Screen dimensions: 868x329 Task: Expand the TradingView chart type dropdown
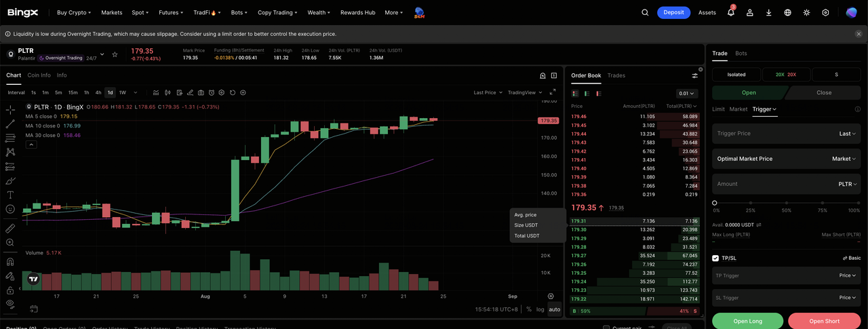524,92
